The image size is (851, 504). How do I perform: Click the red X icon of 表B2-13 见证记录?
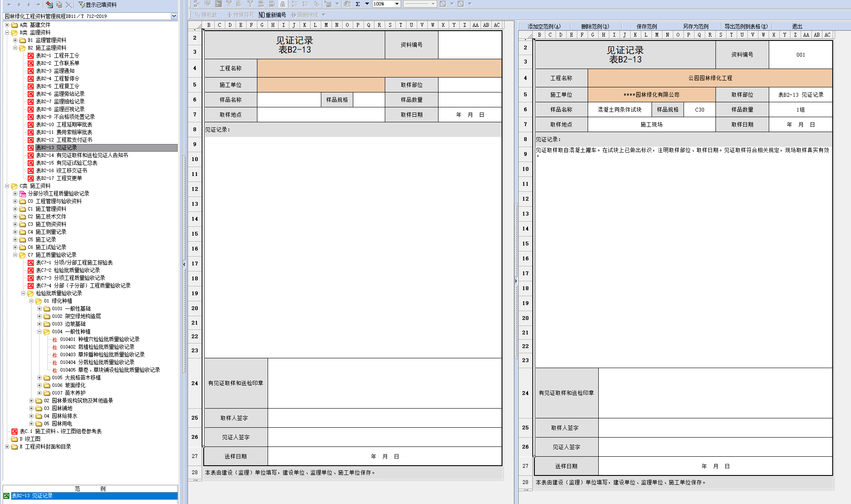(x=31, y=147)
